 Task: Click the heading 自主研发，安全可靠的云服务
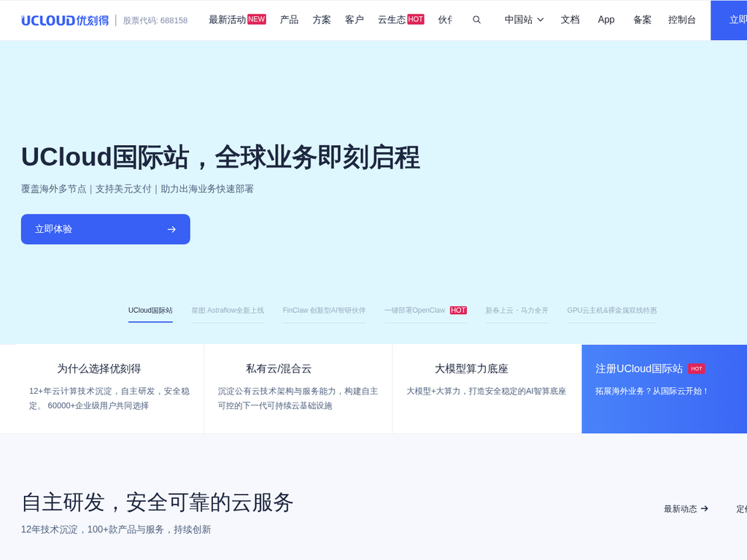click(158, 502)
